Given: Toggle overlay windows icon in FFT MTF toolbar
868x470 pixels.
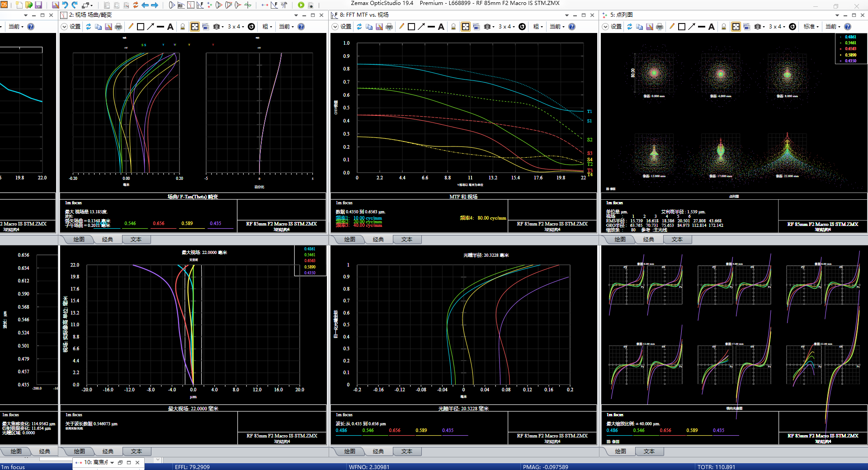Looking at the screenshot, I should click(476, 27).
